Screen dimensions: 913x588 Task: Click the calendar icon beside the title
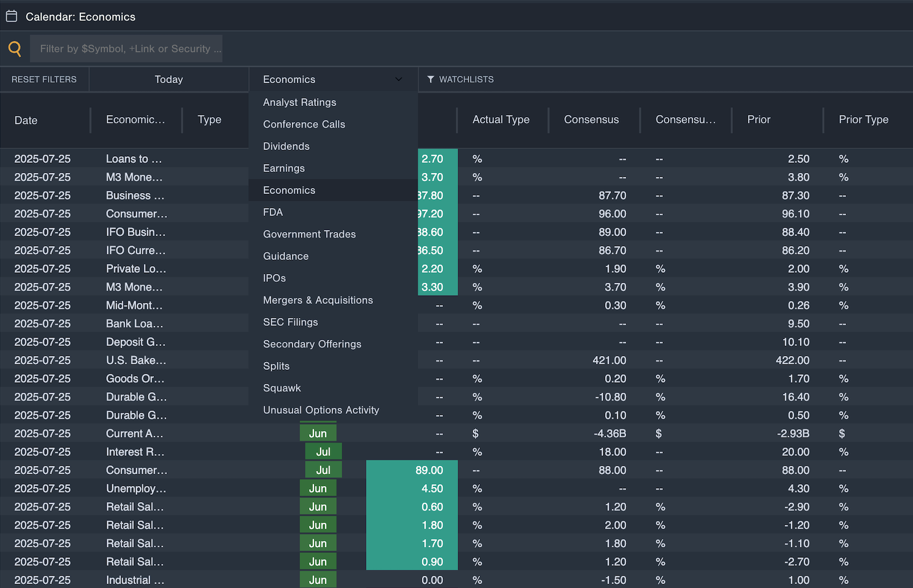coord(12,16)
